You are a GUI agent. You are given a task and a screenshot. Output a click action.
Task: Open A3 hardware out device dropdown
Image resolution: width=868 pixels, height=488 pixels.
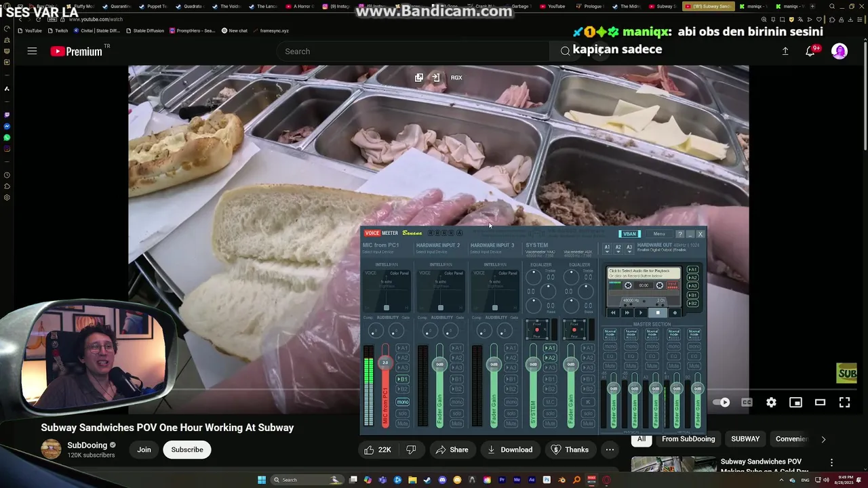pyautogui.click(x=629, y=249)
